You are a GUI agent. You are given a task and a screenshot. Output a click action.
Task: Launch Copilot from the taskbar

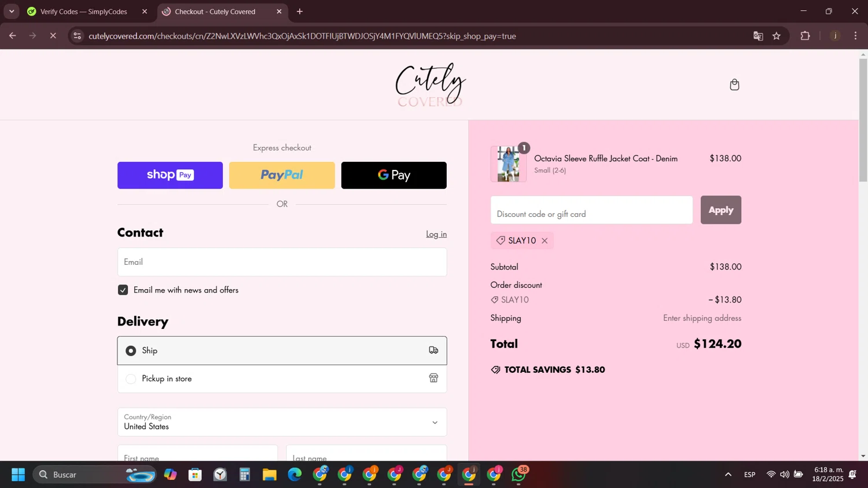(x=170, y=475)
